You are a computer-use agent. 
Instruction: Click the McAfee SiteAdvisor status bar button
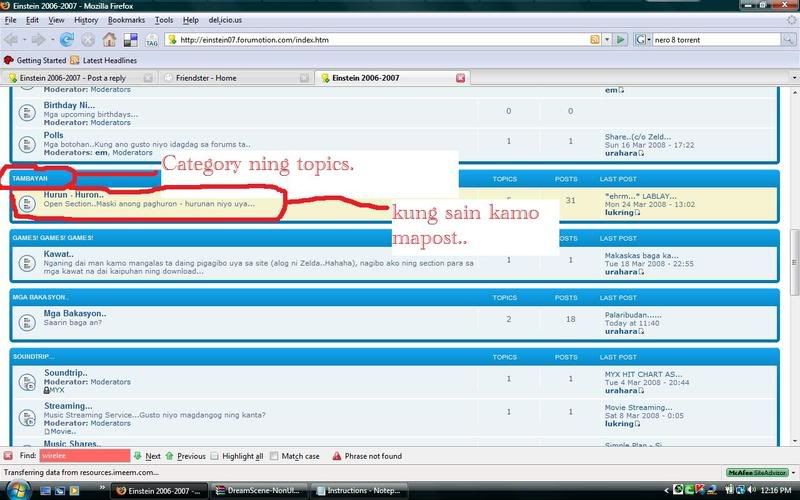[757, 472]
